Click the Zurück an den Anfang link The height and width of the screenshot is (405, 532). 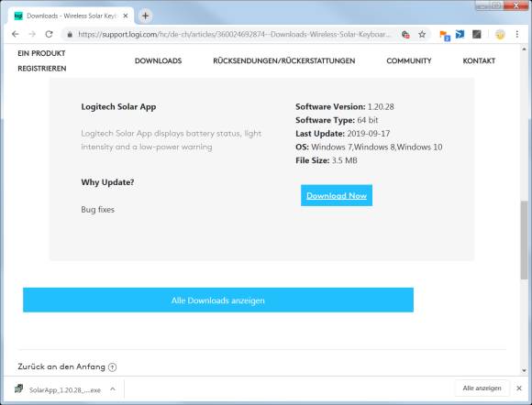(x=61, y=367)
